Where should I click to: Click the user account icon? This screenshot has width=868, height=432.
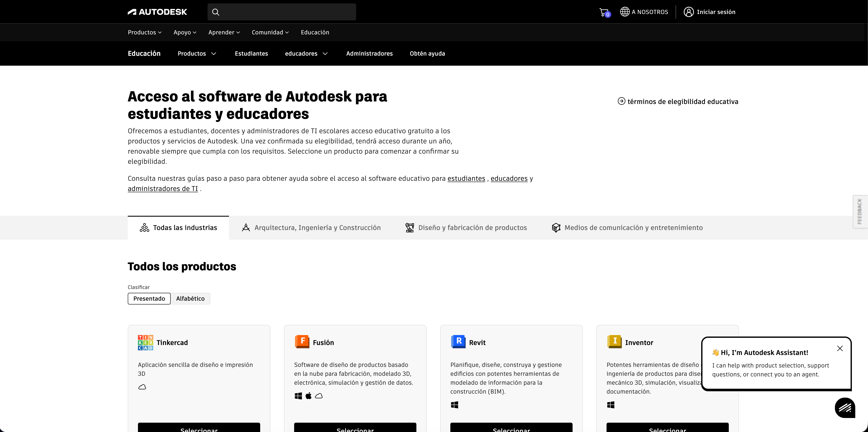[688, 12]
